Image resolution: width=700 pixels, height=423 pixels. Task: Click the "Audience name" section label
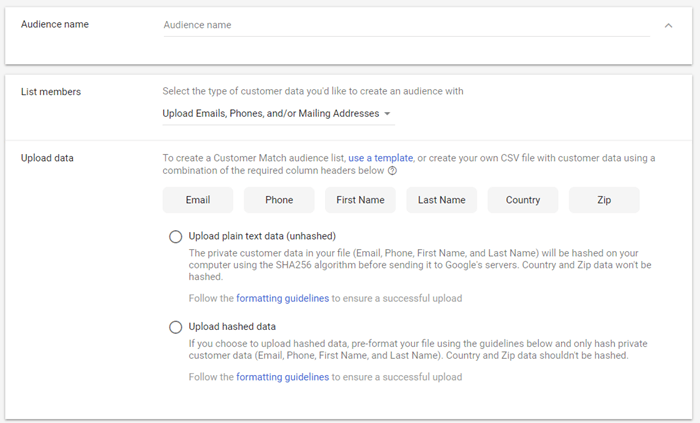pos(55,24)
